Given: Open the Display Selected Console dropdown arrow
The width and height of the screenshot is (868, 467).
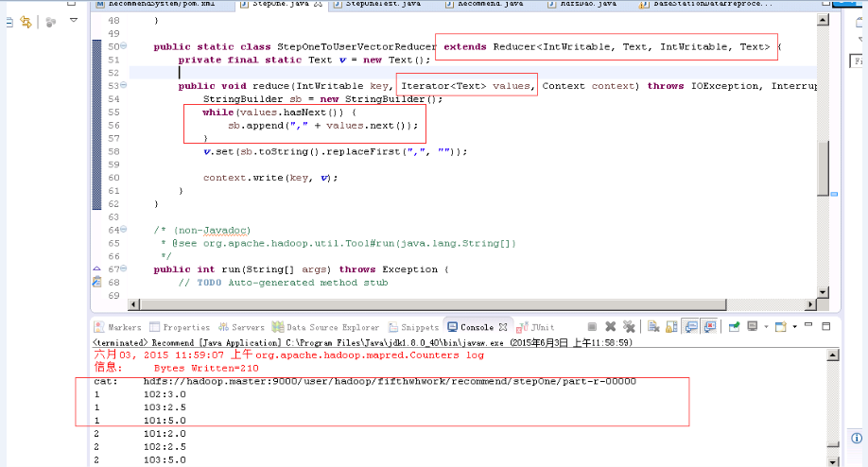Looking at the screenshot, I should pyautogui.click(x=766, y=327).
